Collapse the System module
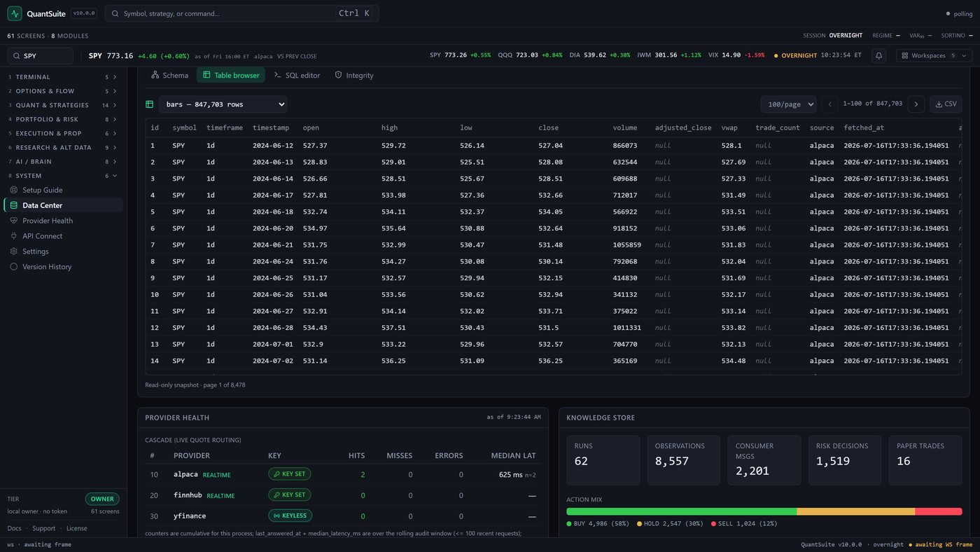The image size is (980, 552). pyautogui.click(x=62, y=176)
